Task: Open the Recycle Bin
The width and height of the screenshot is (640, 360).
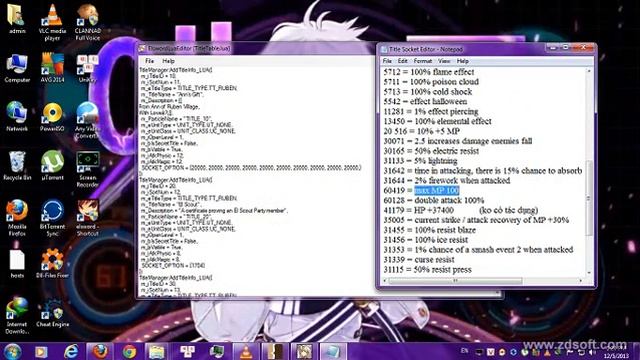Action: click(17, 166)
